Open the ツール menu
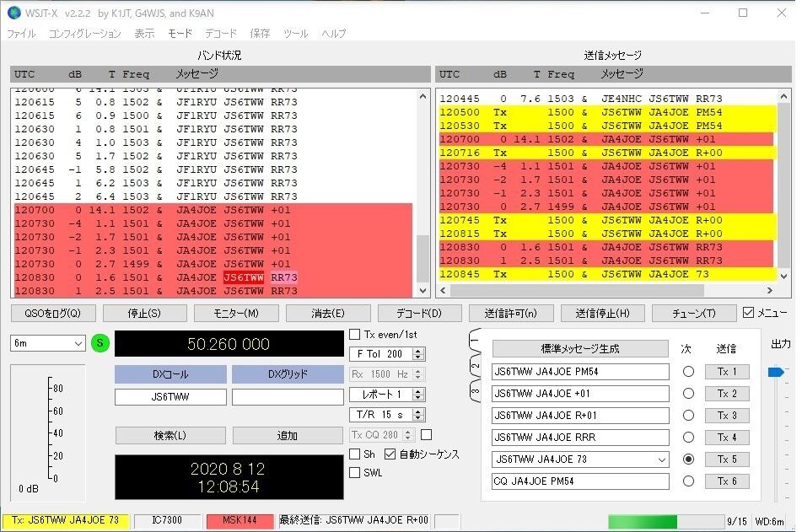This screenshot has width=802, height=532. [296, 34]
